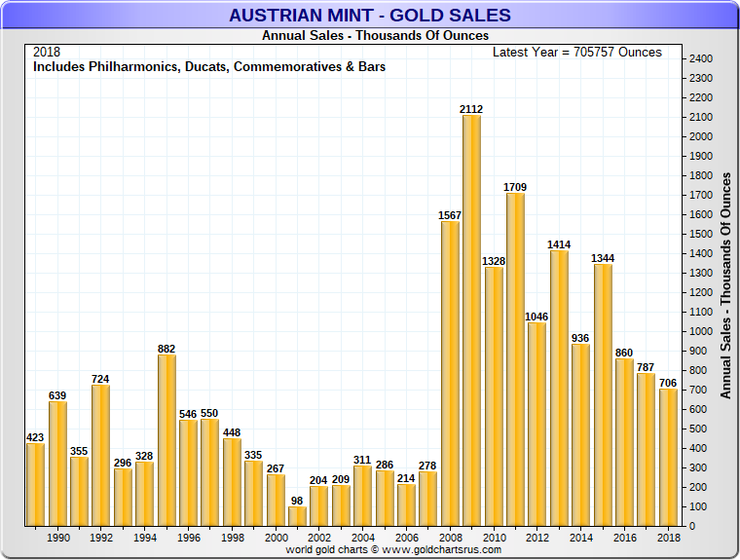Click the bar value label 267
The height and width of the screenshot is (560, 740).
pyautogui.click(x=276, y=468)
